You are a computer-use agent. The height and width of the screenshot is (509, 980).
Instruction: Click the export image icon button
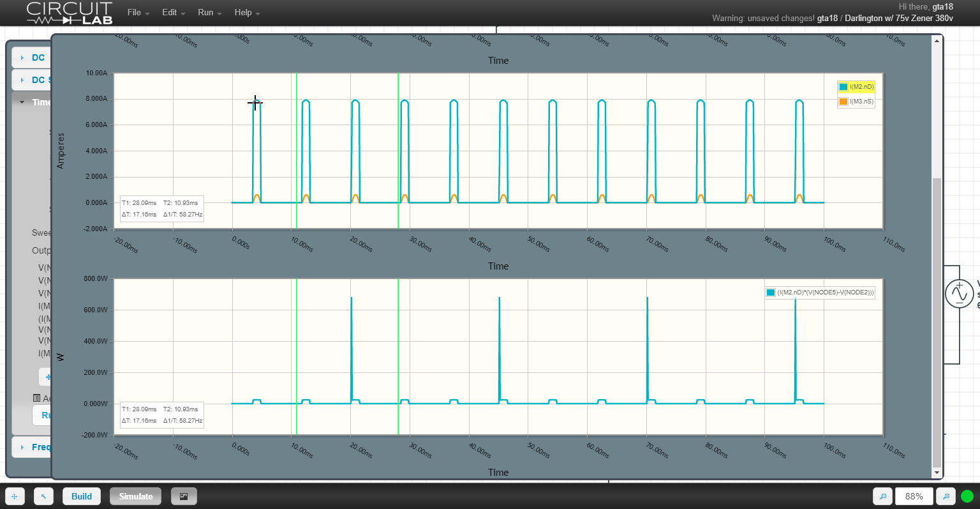(x=184, y=496)
